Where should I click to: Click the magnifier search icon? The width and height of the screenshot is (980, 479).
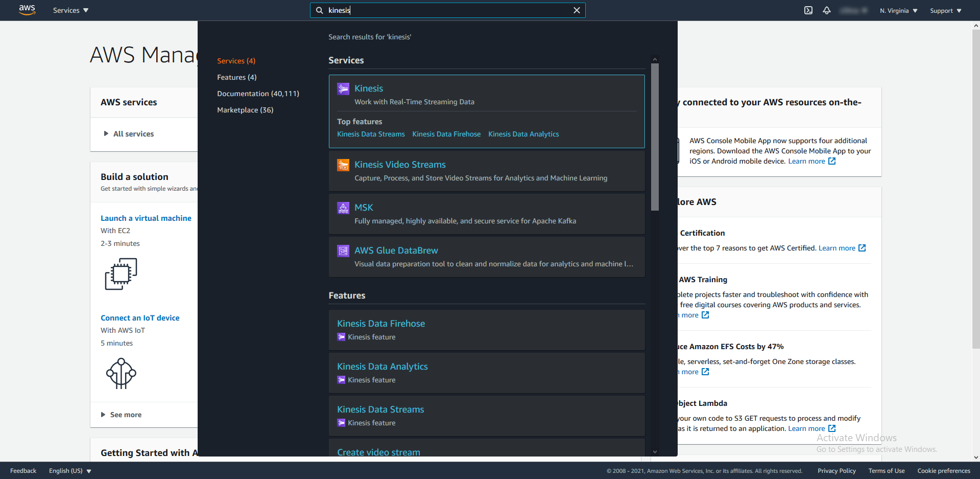(x=320, y=10)
